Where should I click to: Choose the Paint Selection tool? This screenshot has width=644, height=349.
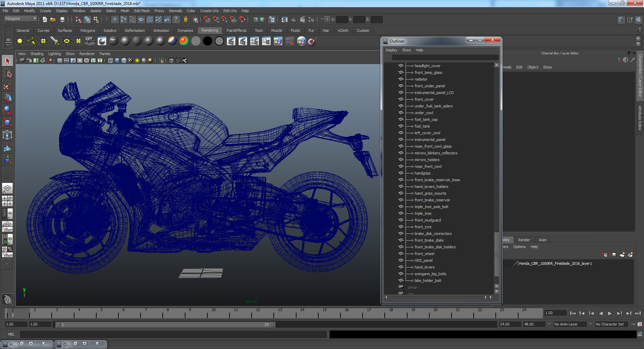coord(7,86)
